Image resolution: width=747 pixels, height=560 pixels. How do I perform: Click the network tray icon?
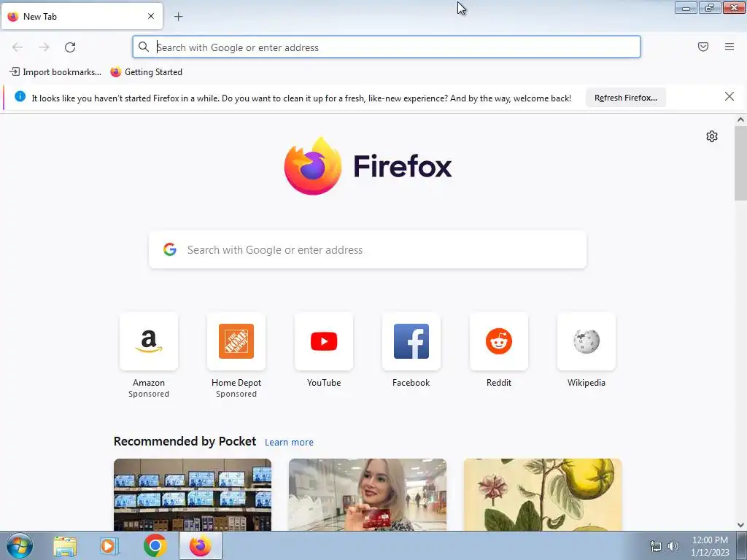pyautogui.click(x=656, y=547)
